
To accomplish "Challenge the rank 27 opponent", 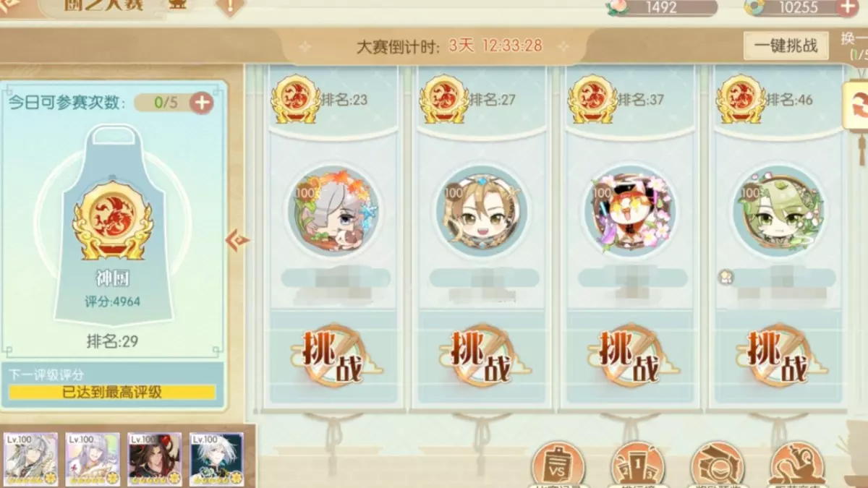I will 482,356.
